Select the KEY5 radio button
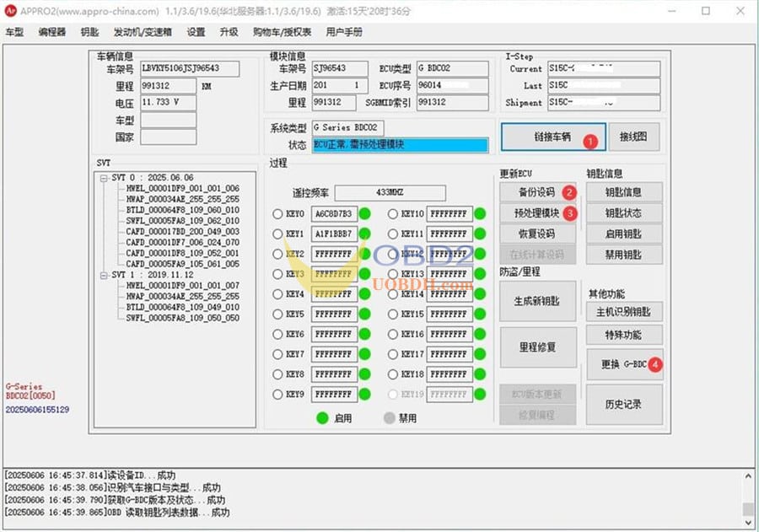This screenshot has width=759, height=532. (x=277, y=314)
